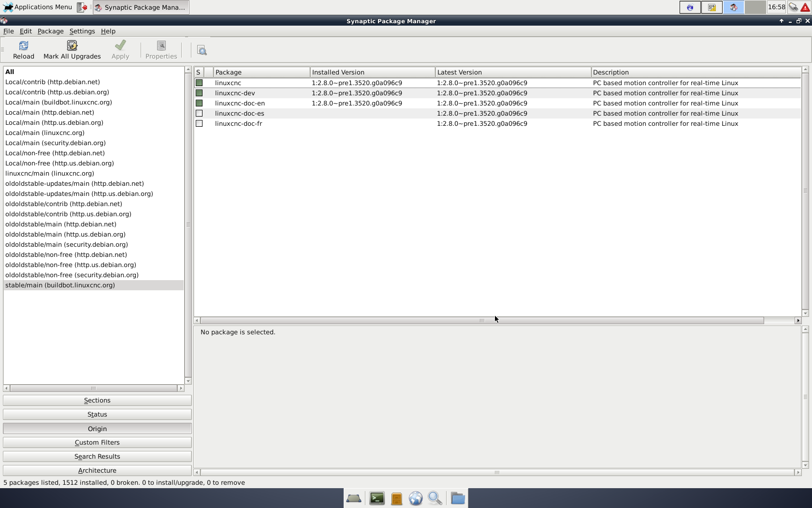Open blue folder icon in dock
Screen dimensions: 812x508
[x=458, y=498]
